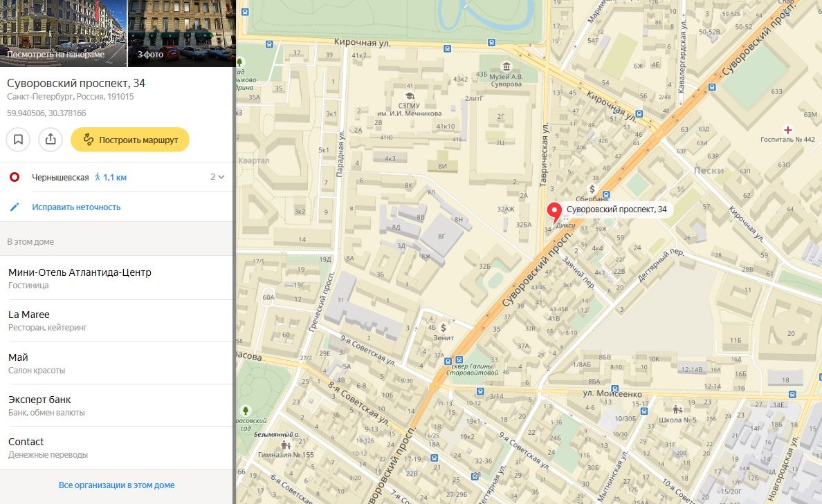822x504 pixels.
Task: Click the Суворовский проспект, 34 map label
Action: tap(616, 209)
